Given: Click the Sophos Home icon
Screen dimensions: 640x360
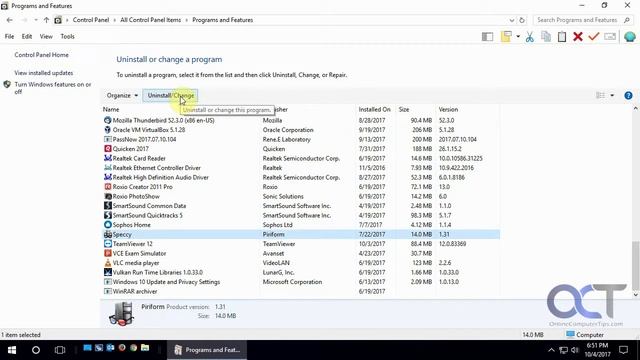Looking at the screenshot, I should 108,225.
